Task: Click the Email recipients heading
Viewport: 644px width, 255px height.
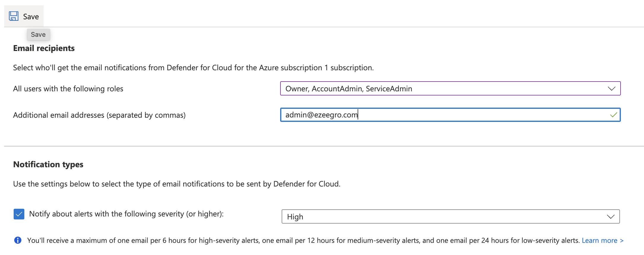Action: [x=44, y=48]
